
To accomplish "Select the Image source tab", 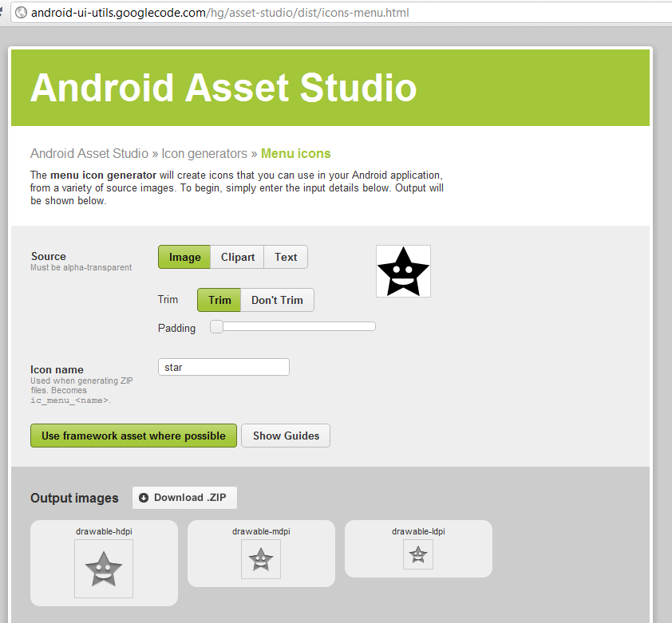I will (x=184, y=257).
